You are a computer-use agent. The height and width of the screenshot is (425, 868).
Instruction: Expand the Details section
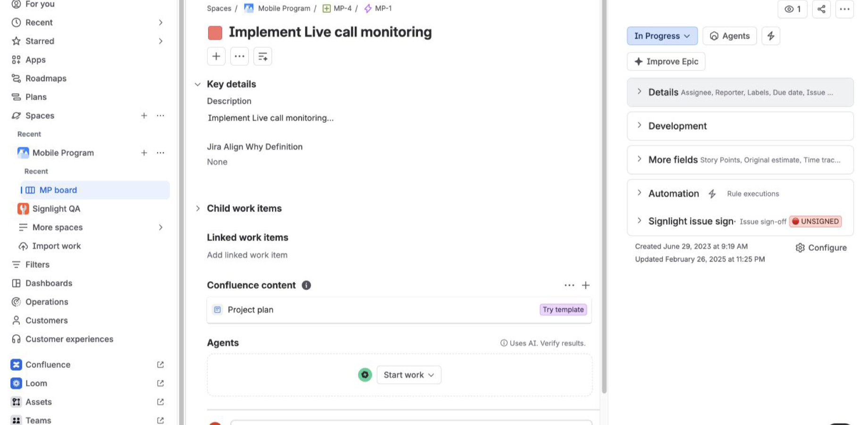click(740, 92)
